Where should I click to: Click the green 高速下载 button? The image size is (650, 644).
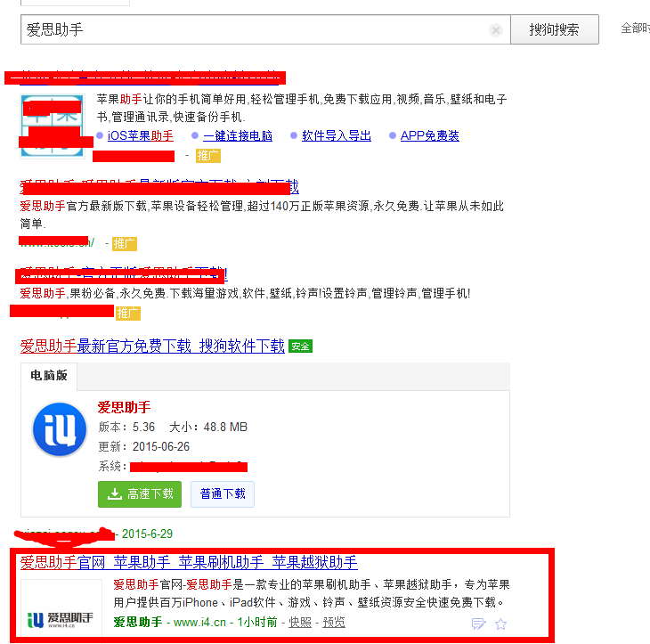coord(140,494)
